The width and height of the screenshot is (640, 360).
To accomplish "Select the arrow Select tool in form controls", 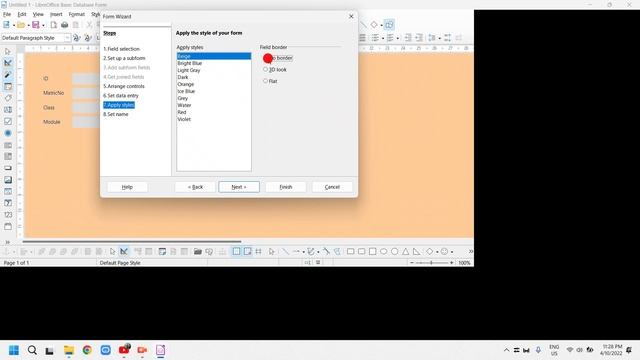I will (8, 51).
